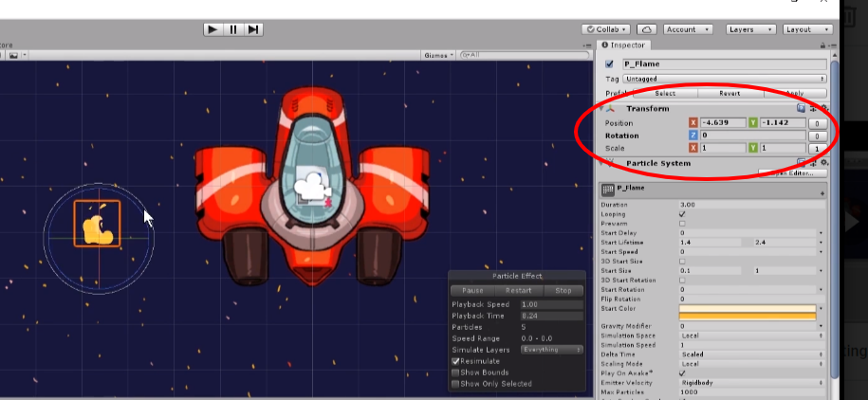Switch to the Inspector tab

coord(625,45)
